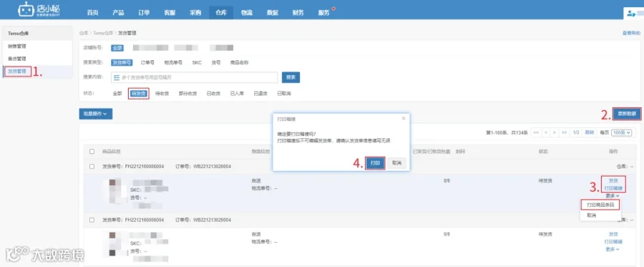The width and height of the screenshot is (644, 267).
Task: Open the 100条 per-page dropdown
Action: [x=621, y=132]
